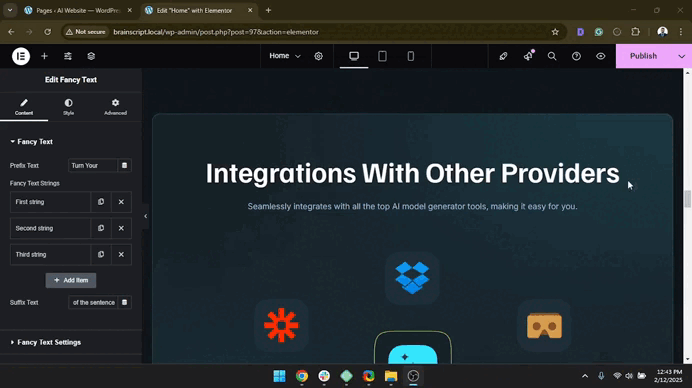Select the VR cardboard headset icon
The width and height of the screenshot is (692, 388).
point(544,326)
